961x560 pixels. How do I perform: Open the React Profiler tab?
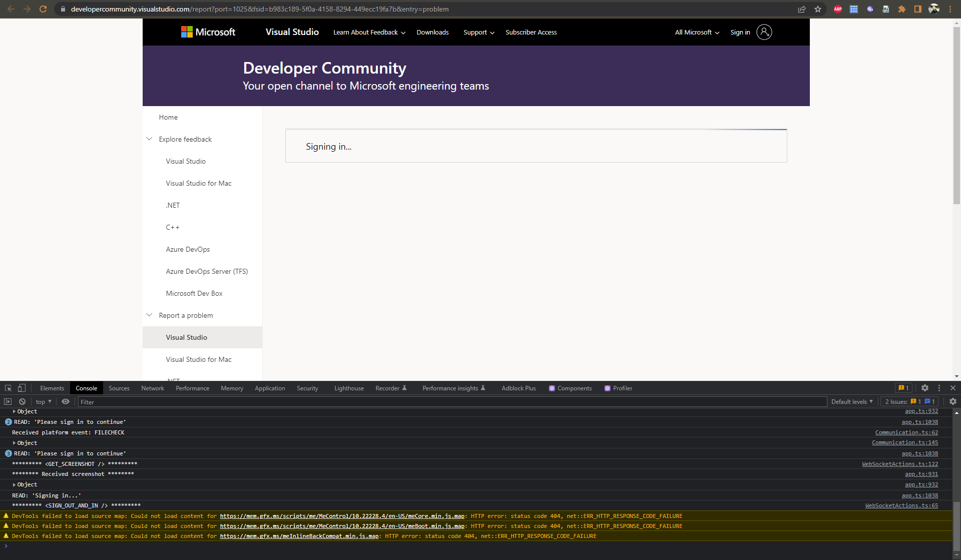tap(618, 388)
